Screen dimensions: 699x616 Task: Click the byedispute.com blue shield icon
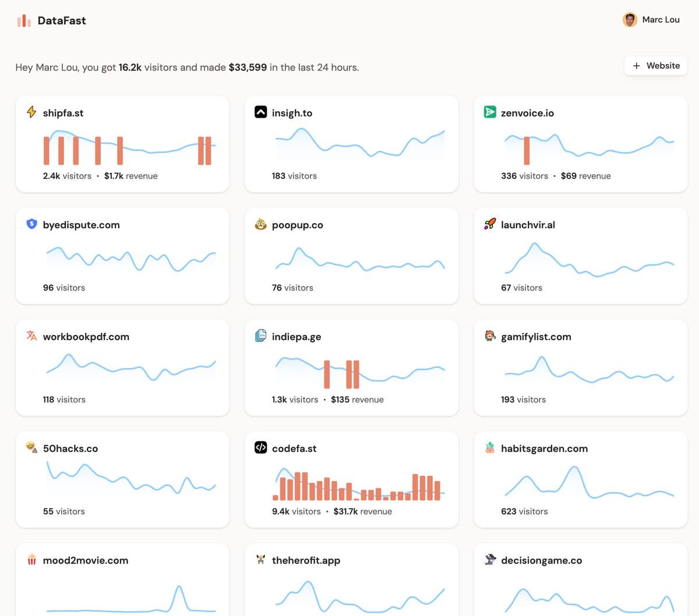31,224
